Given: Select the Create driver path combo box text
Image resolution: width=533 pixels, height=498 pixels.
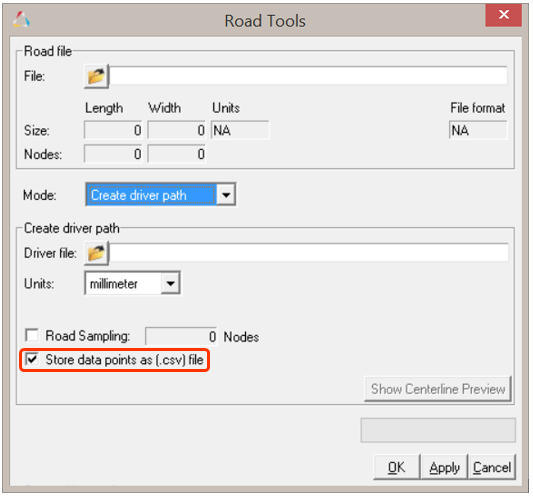Looking at the screenshot, I should (x=152, y=195).
